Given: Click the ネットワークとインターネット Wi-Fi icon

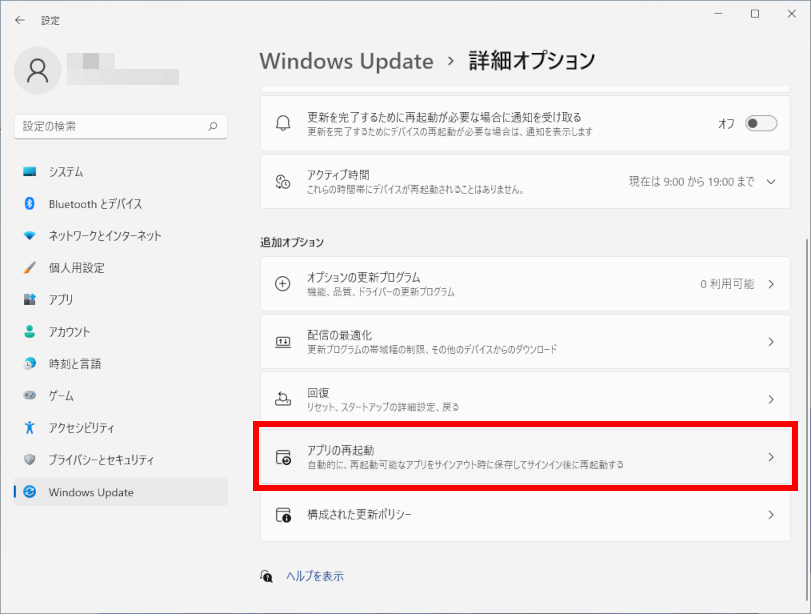Looking at the screenshot, I should point(29,236).
